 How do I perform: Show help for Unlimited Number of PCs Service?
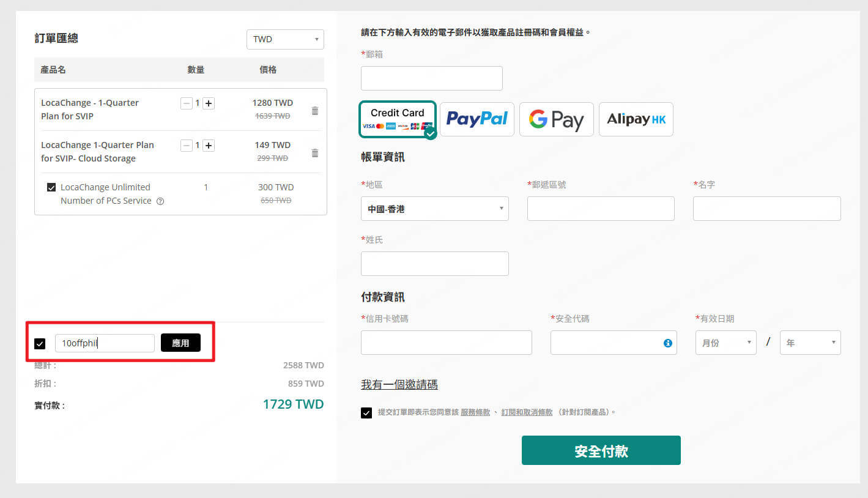click(160, 201)
